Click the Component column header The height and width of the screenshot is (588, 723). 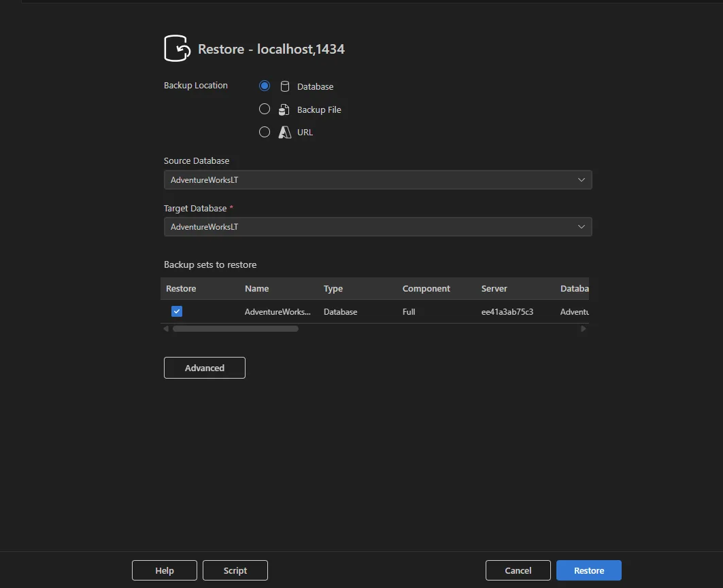pos(426,289)
